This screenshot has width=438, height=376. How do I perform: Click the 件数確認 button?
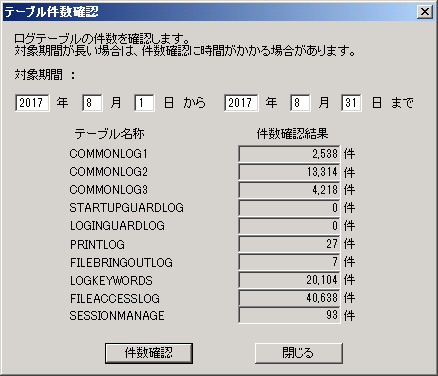[149, 353]
